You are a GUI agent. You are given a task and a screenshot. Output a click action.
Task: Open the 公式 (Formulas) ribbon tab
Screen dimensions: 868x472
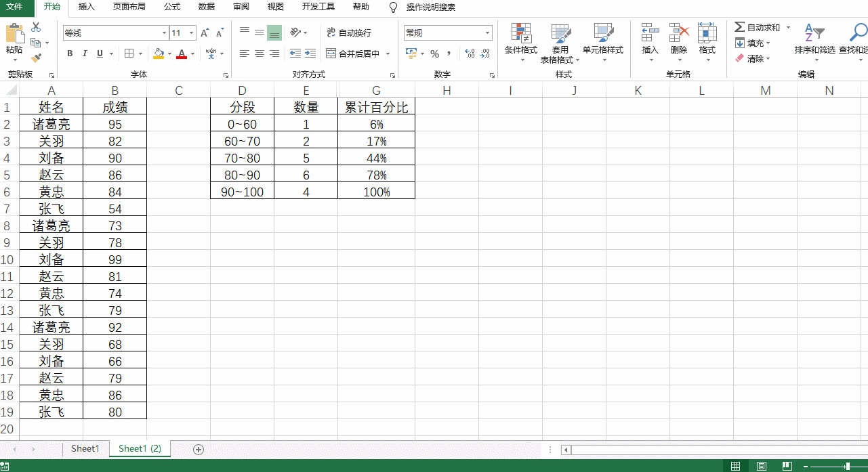tap(172, 7)
